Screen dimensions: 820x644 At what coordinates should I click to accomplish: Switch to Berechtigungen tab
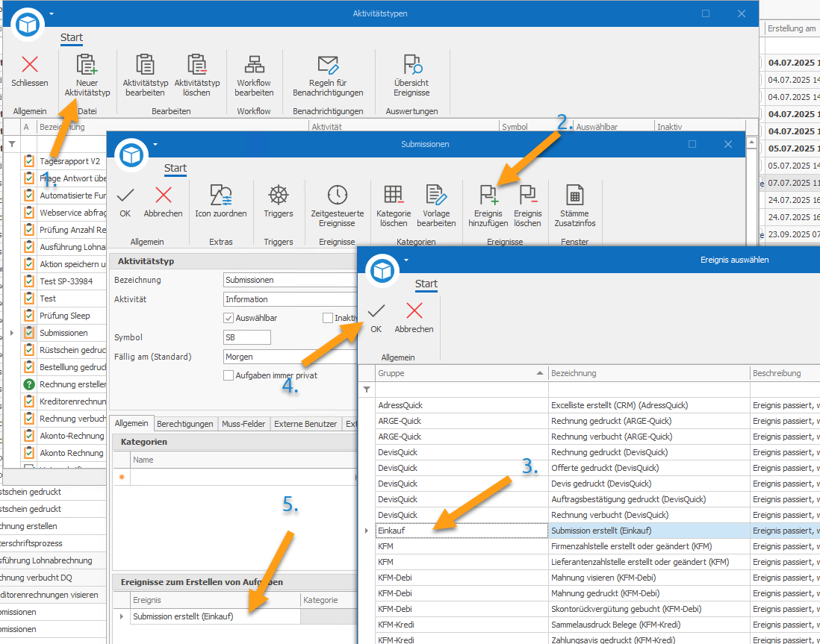click(x=185, y=424)
